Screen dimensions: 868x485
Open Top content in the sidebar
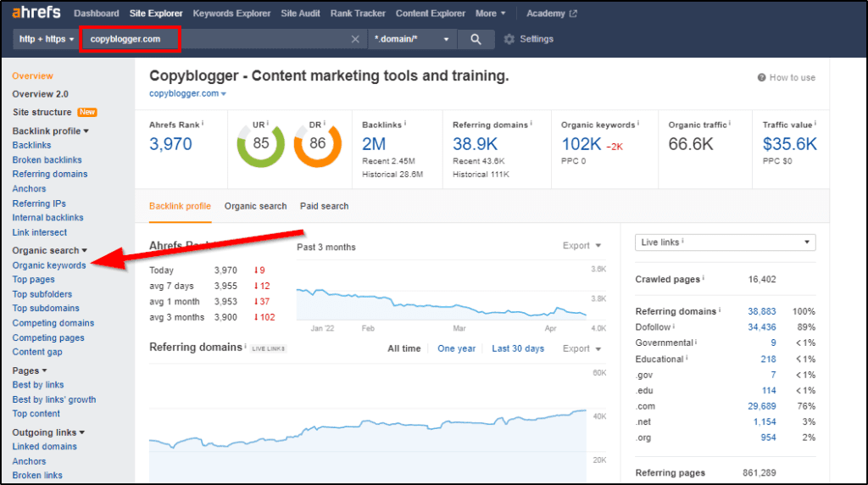tap(36, 414)
